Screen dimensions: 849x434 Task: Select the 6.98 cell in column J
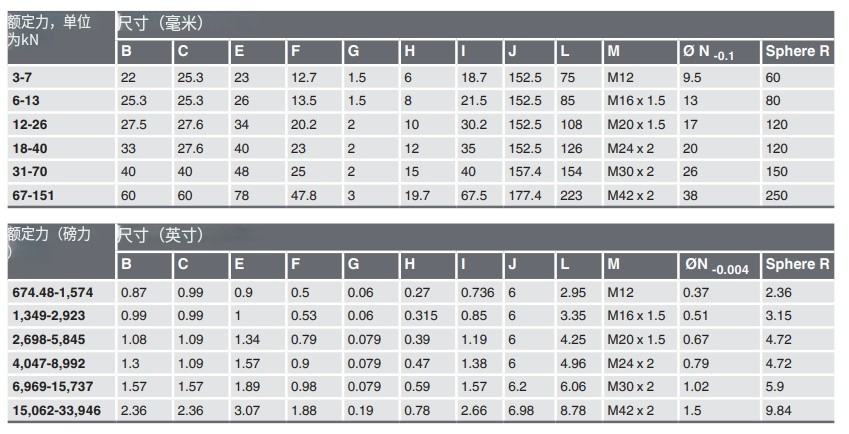pyautogui.click(x=520, y=410)
